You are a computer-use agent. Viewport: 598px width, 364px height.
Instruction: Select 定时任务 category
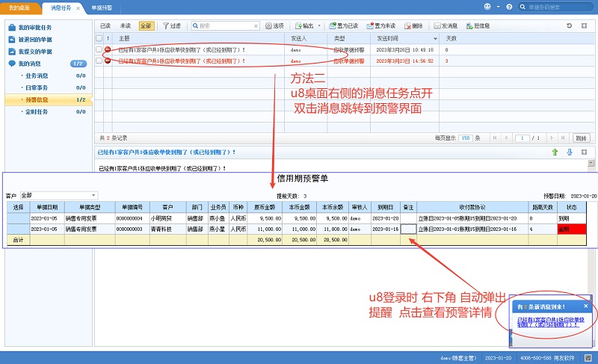tap(37, 111)
